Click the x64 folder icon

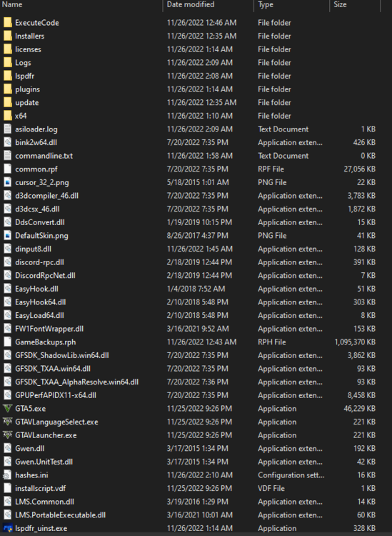click(x=8, y=116)
